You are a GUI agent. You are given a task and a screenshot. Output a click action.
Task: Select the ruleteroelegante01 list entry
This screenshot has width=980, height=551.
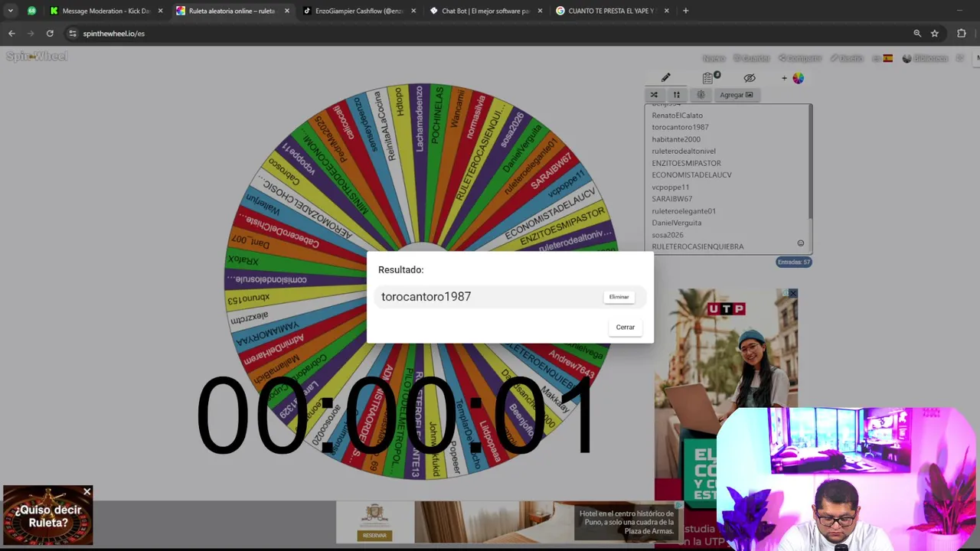[684, 211]
